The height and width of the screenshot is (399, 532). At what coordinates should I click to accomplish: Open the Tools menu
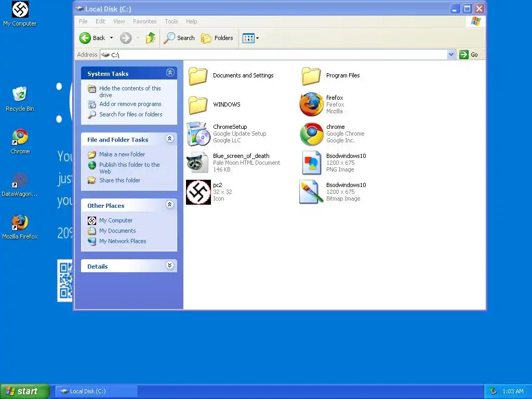coord(171,21)
